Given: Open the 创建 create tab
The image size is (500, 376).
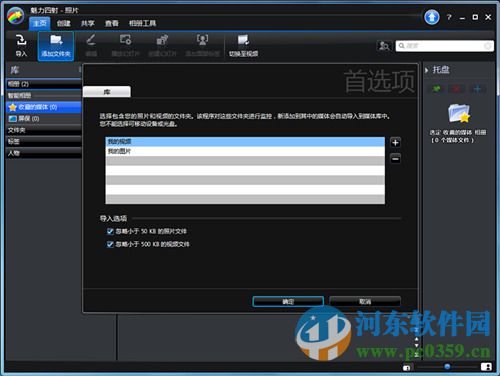Looking at the screenshot, I should [x=63, y=23].
